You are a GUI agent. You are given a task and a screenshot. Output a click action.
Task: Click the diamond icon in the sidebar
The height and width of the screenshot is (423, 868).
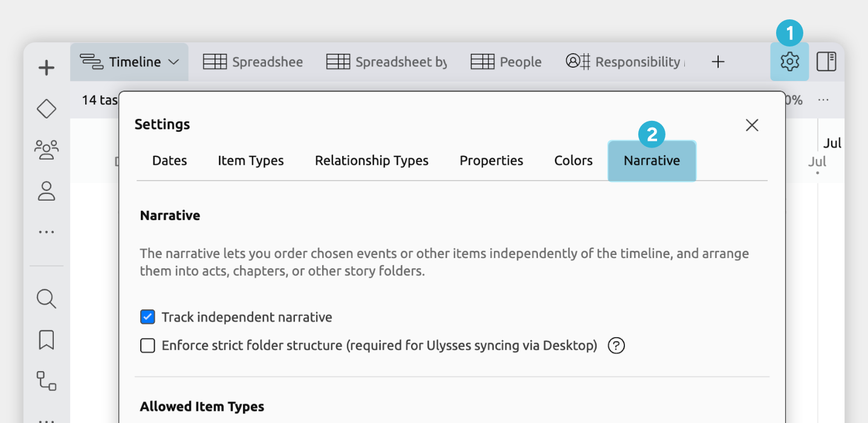[47, 109]
